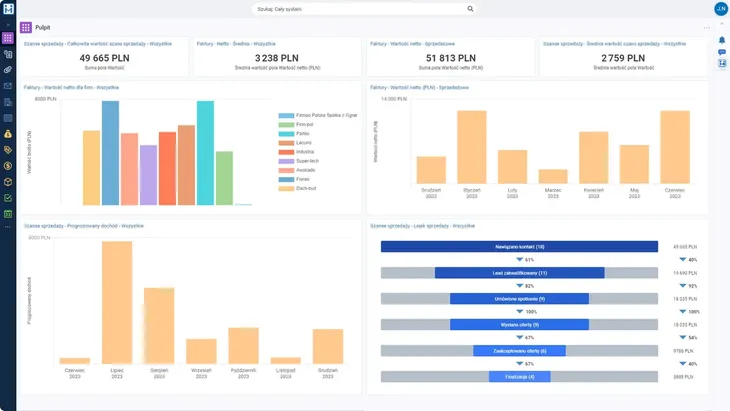Click the box package icon in the sidebar
Image resolution: width=730 pixels, height=411 pixels.
(x=8, y=182)
